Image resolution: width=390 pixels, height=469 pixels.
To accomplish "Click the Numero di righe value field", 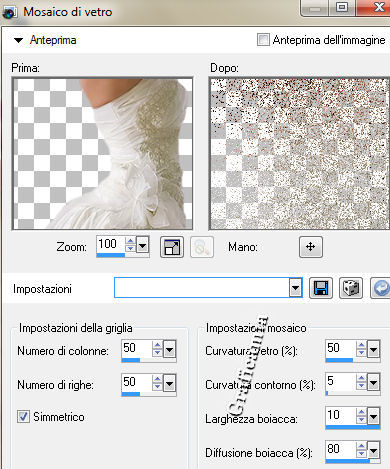I will coord(137,382).
